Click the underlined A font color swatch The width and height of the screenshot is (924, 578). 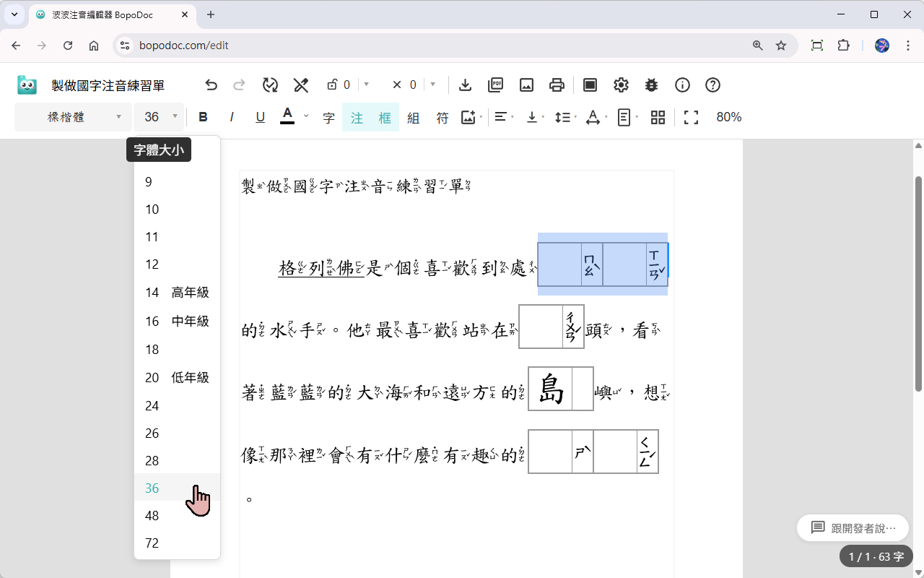(288, 116)
